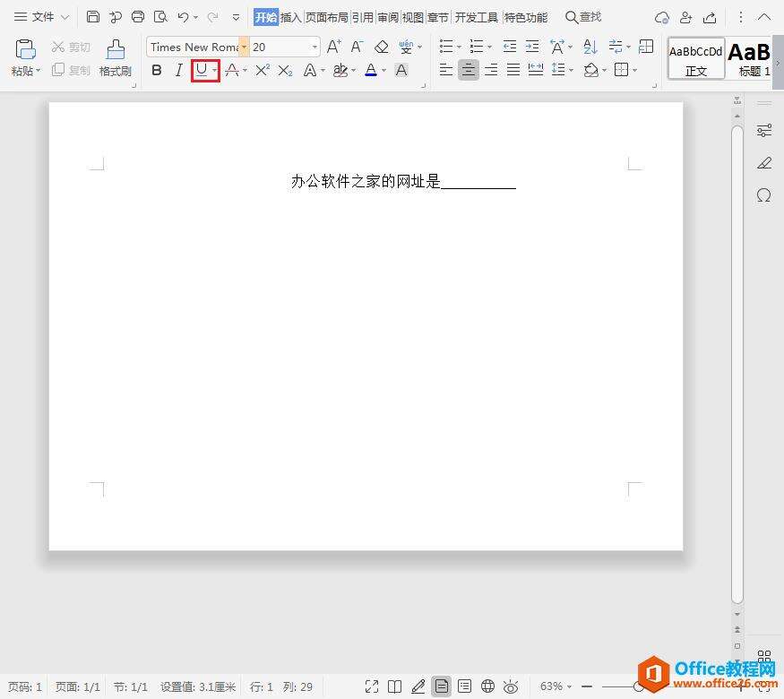Open underline style dropdown arrow
Viewport: 784px width, 699px height.
tap(214, 71)
